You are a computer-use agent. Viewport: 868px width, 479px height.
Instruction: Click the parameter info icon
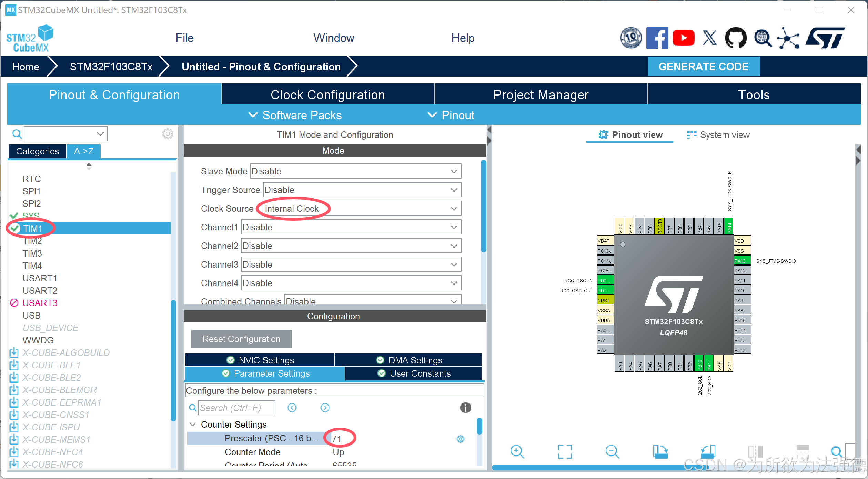465,408
